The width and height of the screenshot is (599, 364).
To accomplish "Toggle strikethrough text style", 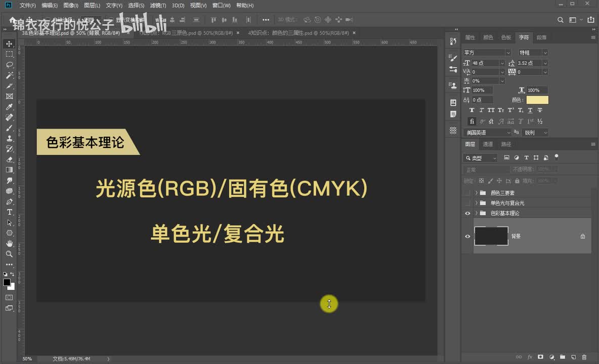I will point(540,110).
